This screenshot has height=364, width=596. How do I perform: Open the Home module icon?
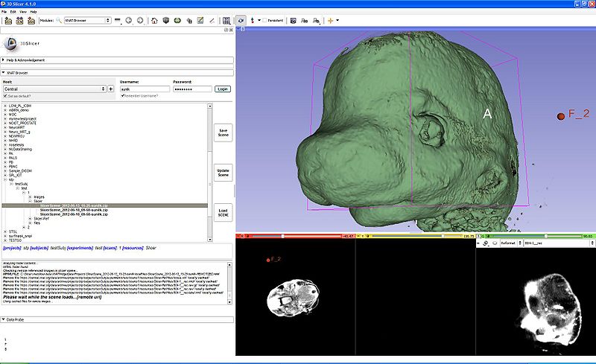click(153, 20)
